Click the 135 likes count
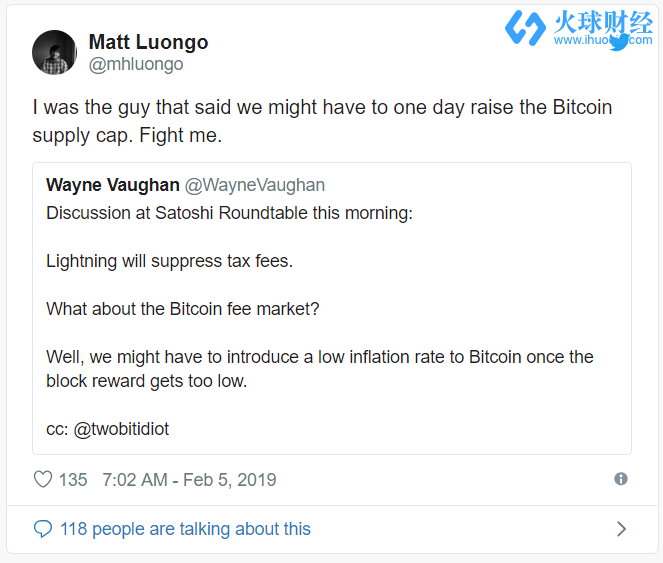The width and height of the screenshot is (663, 563). point(73,480)
